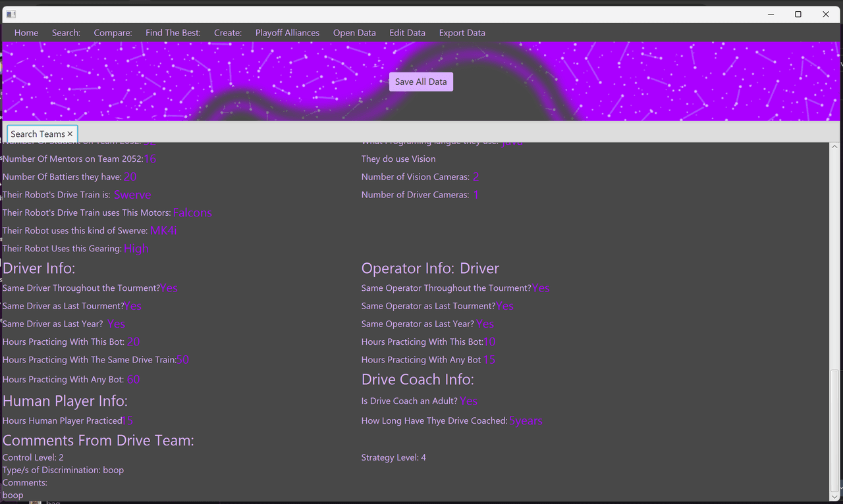Screen dimensions: 843x504
Task: Close the application window
Action: point(825,14)
